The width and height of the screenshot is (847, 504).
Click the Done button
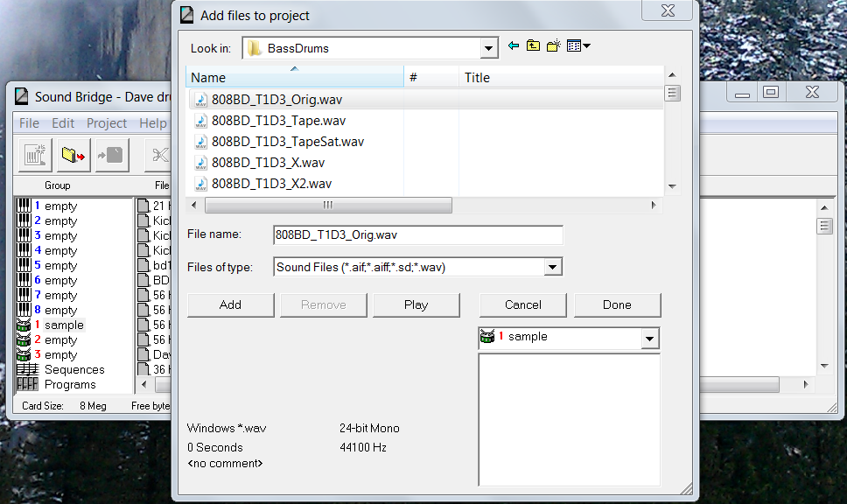pos(617,304)
